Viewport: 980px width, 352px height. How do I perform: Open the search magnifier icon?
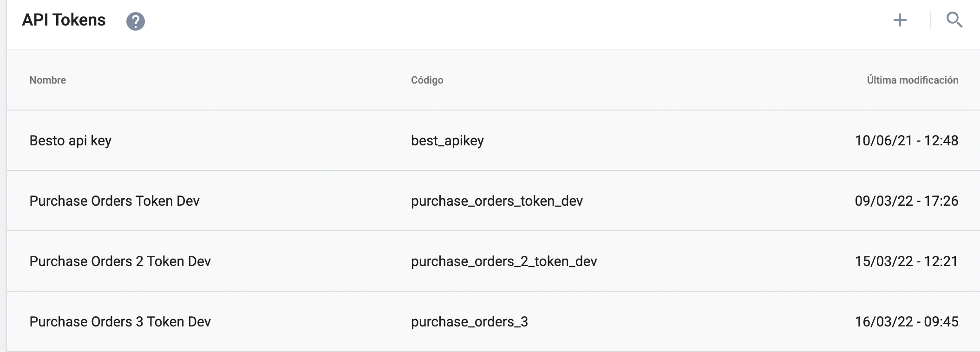coord(954,20)
